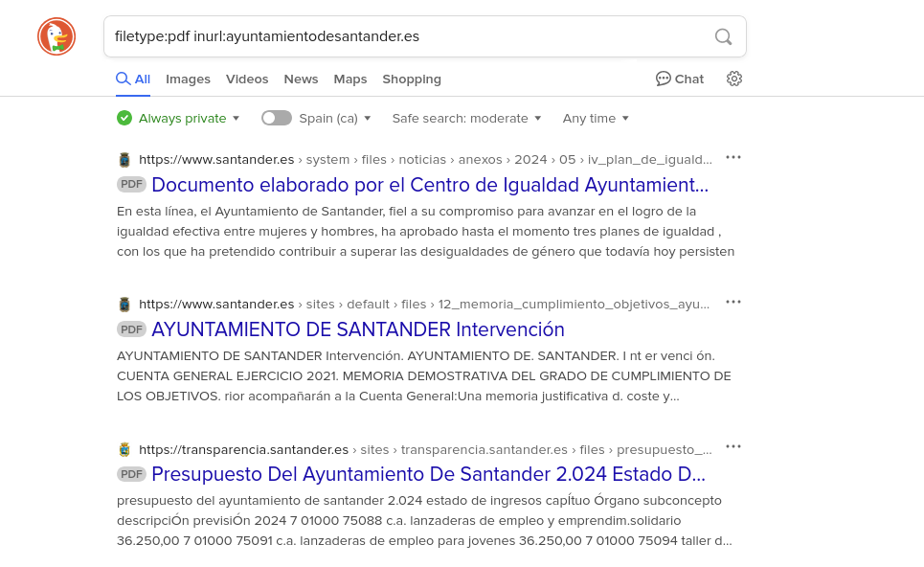Open Safe search: moderate dropdown
This screenshot has height=567, width=924.
[x=466, y=119]
